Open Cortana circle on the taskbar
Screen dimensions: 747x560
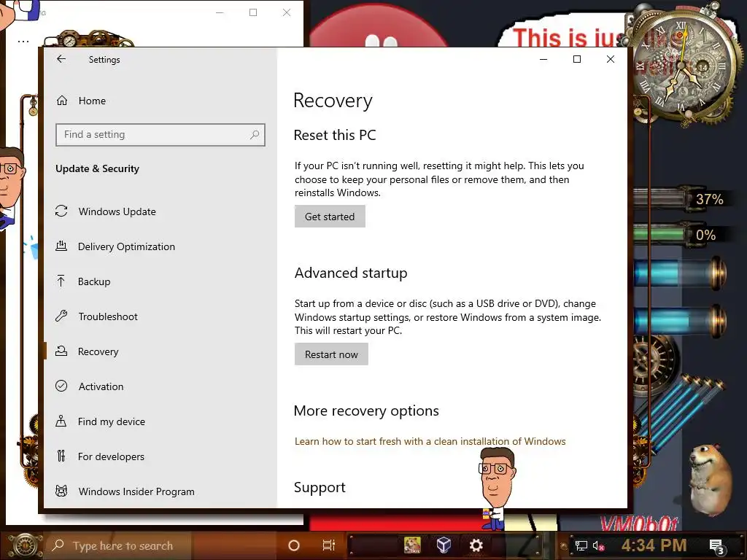[294, 545]
